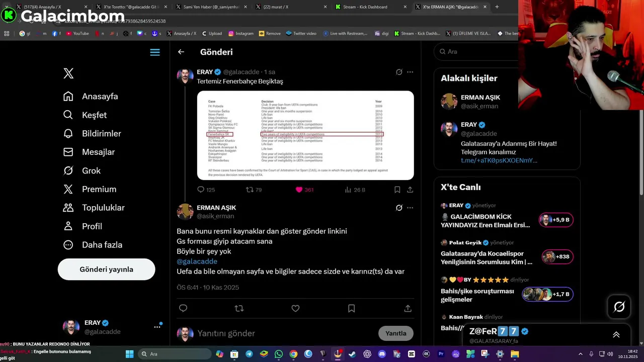Share ERMAN AŞIK's post
This screenshot has height=362, width=644.
pyautogui.click(x=408, y=308)
